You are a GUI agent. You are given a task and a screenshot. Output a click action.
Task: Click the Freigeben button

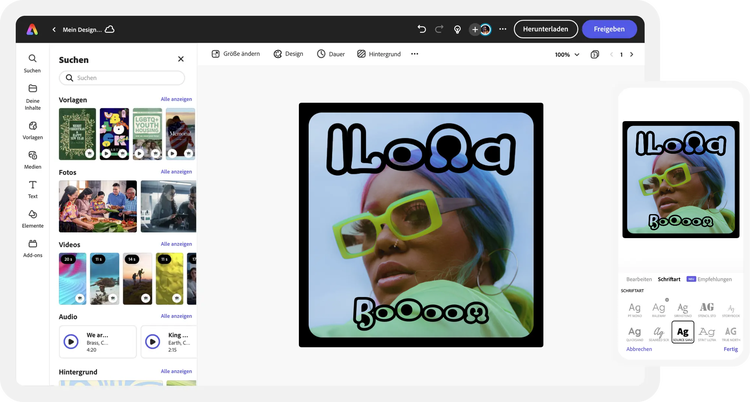(x=609, y=29)
